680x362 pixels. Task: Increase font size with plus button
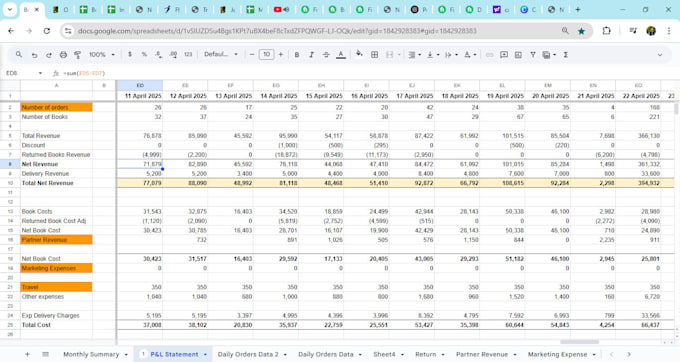click(281, 55)
